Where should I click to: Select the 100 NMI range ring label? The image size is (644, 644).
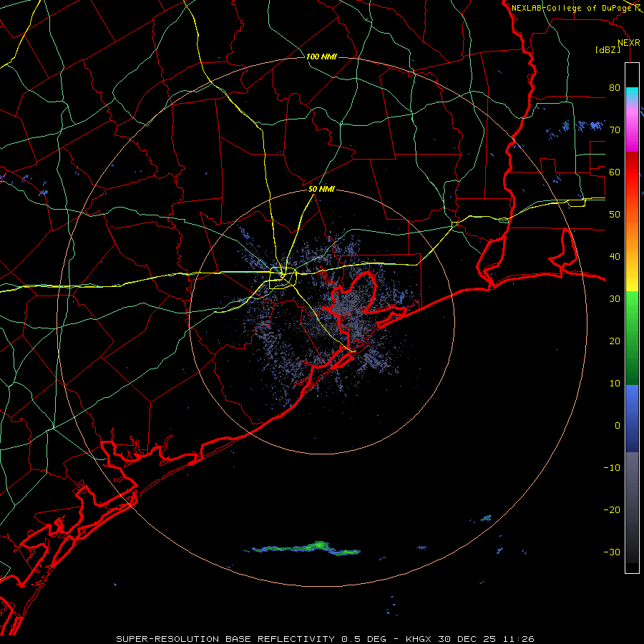[x=321, y=57]
